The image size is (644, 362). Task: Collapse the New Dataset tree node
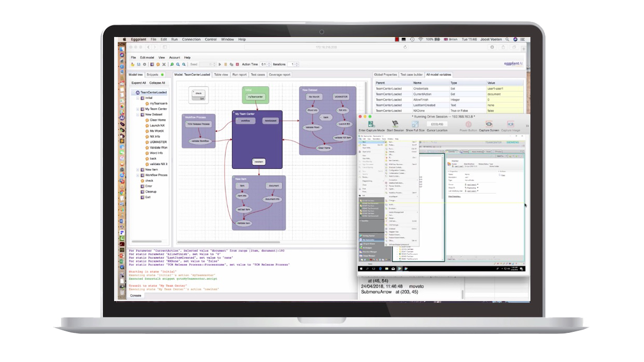pos(138,115)
